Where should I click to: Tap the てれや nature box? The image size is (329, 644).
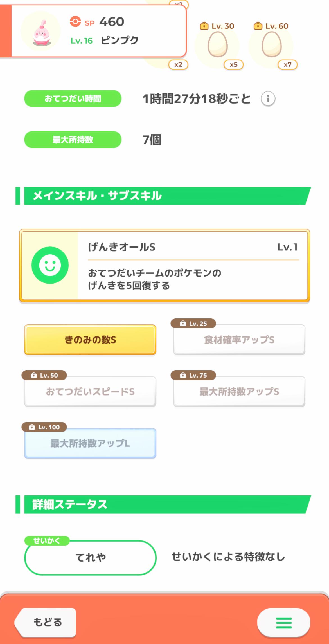click(90, 557)
